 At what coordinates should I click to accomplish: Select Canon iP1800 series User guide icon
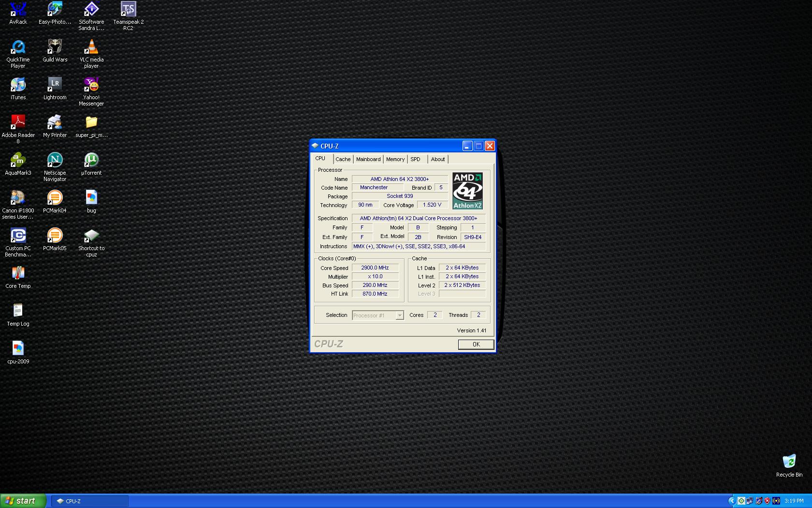pos(18,205)
